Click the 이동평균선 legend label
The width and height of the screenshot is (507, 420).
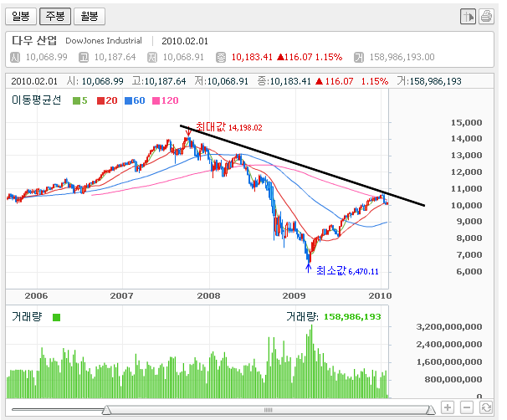point(36,100)
